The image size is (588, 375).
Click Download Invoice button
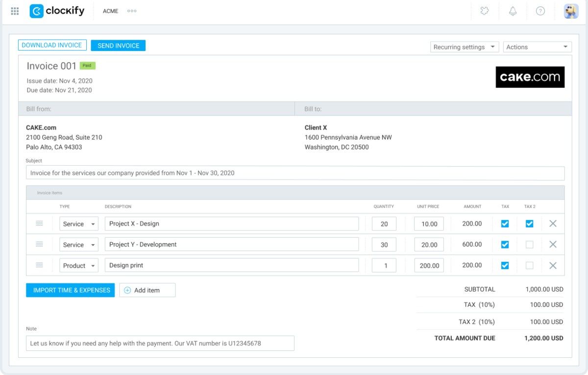tap(52, 45)
